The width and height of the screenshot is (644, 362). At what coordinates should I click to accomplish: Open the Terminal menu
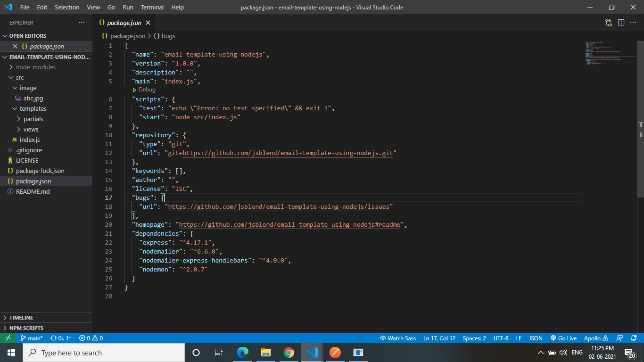click(152, 7)
